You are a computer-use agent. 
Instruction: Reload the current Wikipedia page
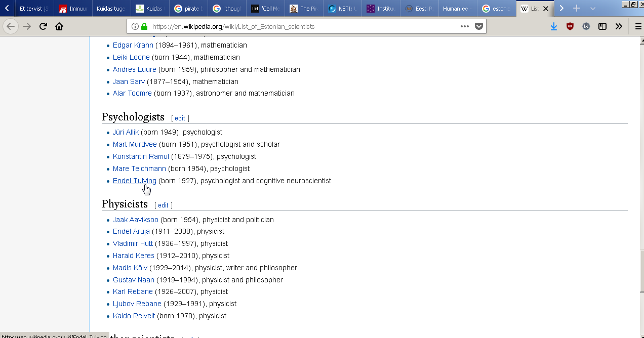click(43, 26)
